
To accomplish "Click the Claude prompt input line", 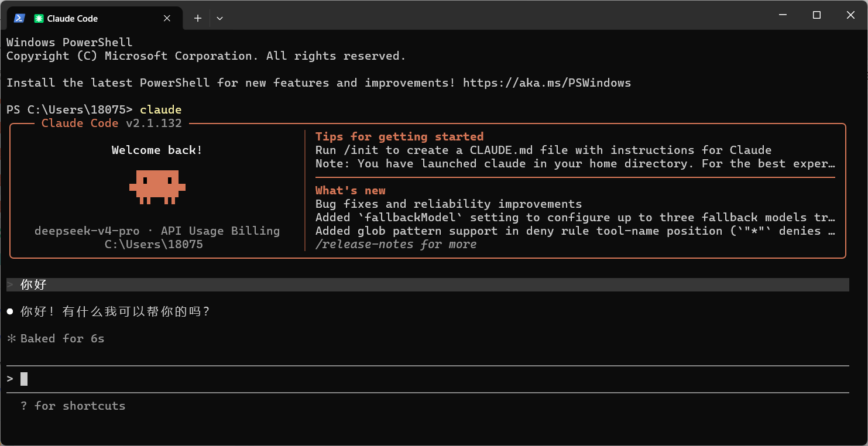I will [428, 379].
